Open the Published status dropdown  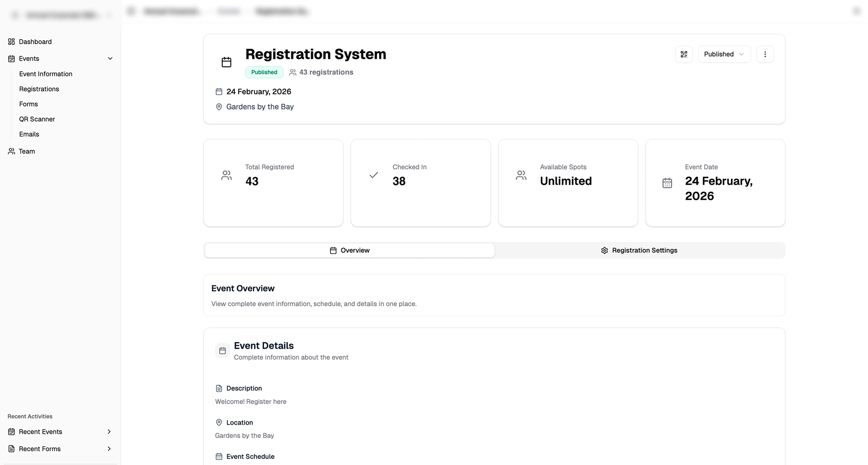click(x=724, y=54)
